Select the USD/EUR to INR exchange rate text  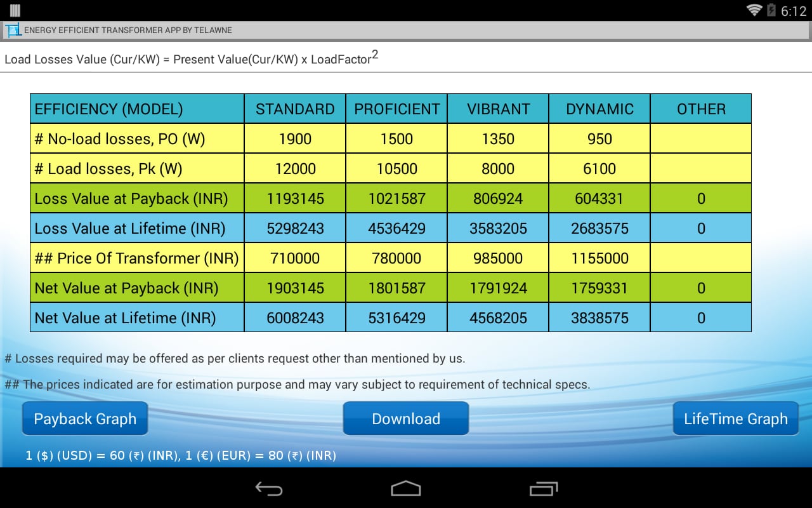pyautogui.click(x=181, y=455)
